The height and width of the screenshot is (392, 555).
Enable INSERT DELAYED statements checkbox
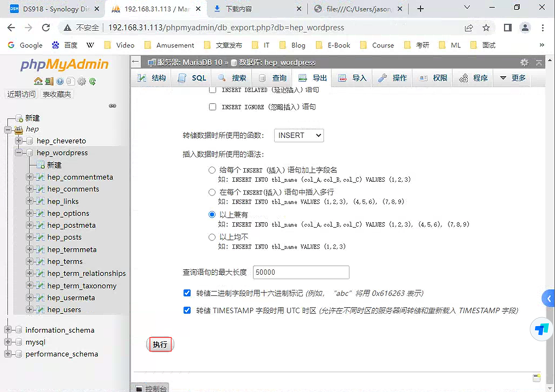pos(213,90)
